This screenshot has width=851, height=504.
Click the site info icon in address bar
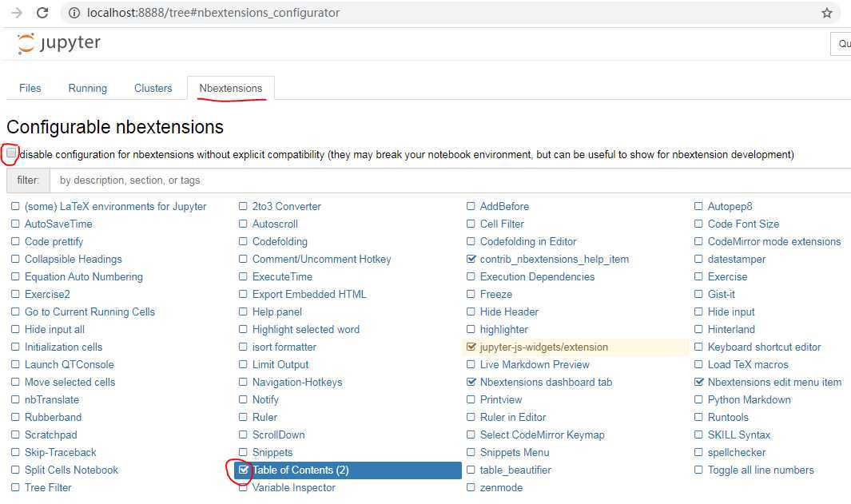click(x=74, y=13)
